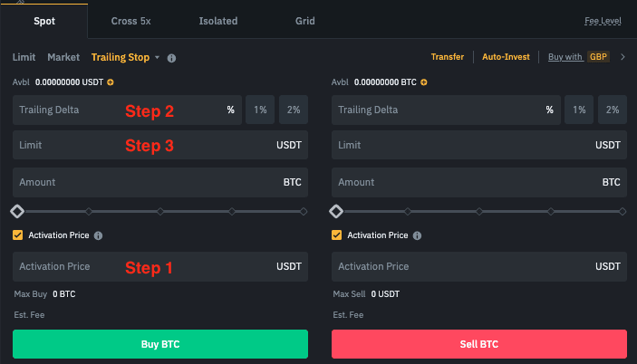The height and width of the screenshot is (364, 637).
Task: Open the Fee Level link
Action: pyautogui.click(x=603, y=20)
